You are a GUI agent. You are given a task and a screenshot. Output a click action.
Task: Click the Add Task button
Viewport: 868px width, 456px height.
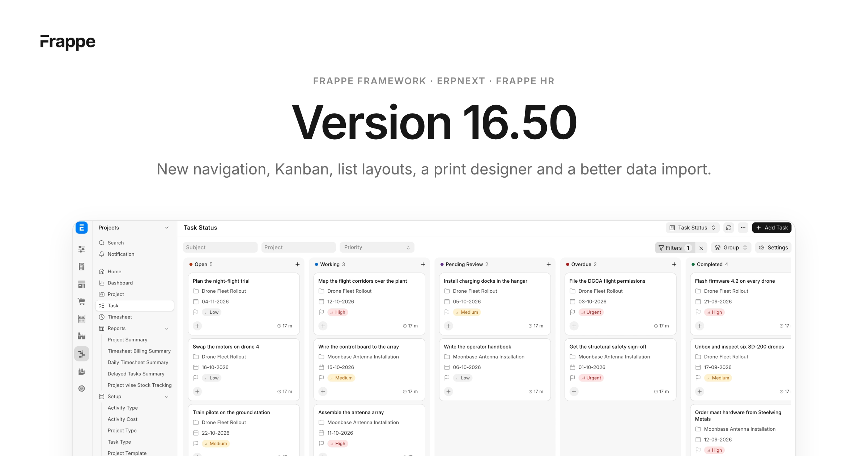point(772,228)
